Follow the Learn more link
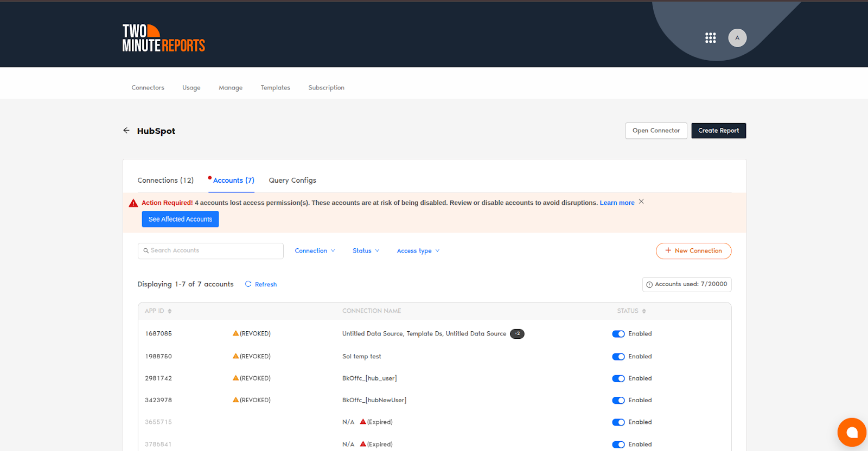The width and height of the screenshot is (868, 451). click(x=617, y=203)
